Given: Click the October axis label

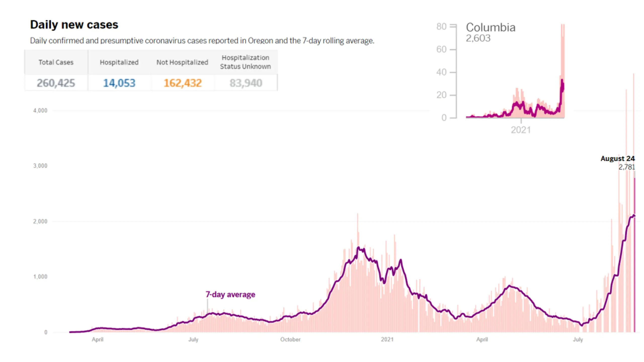Looking at the screenshot, I should (x=290, y=339).
